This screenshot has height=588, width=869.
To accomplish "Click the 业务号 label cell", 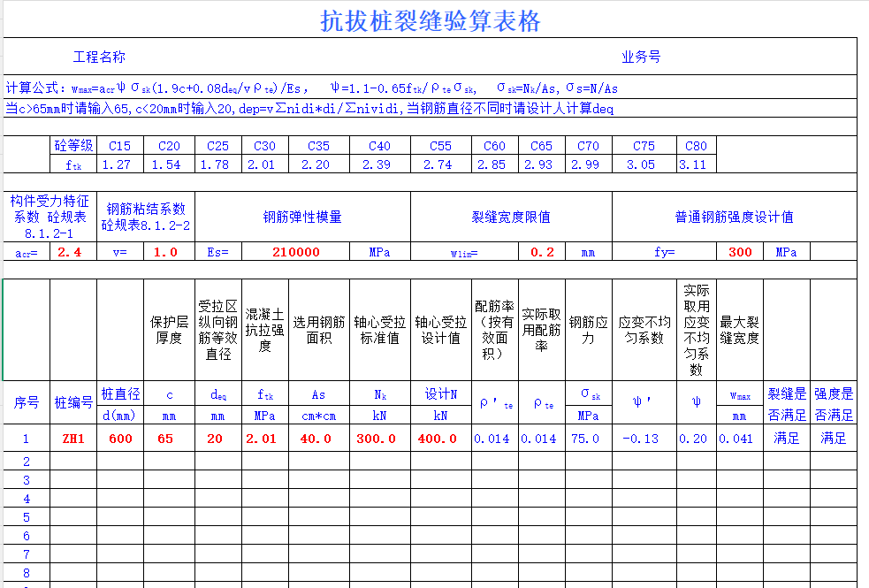I will coord(641,57).
